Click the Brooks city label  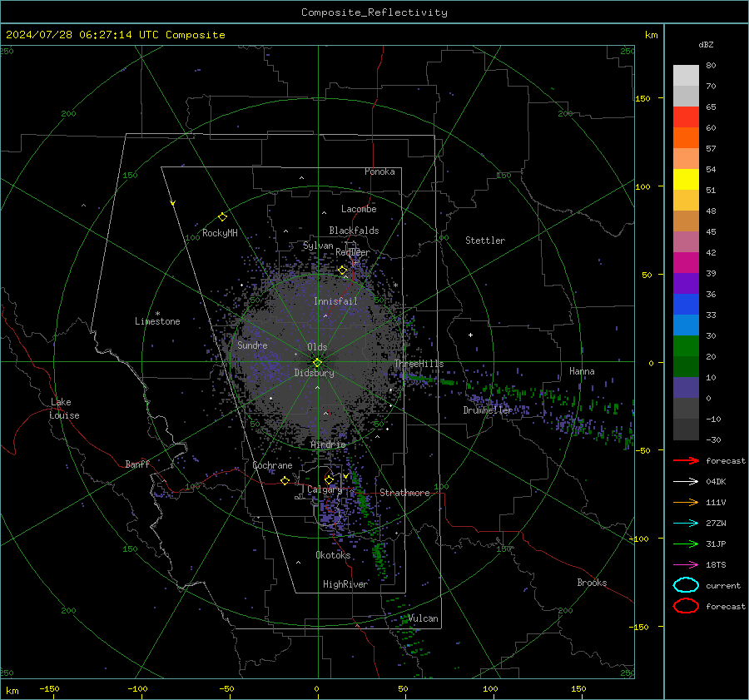[x=592, y=583]
